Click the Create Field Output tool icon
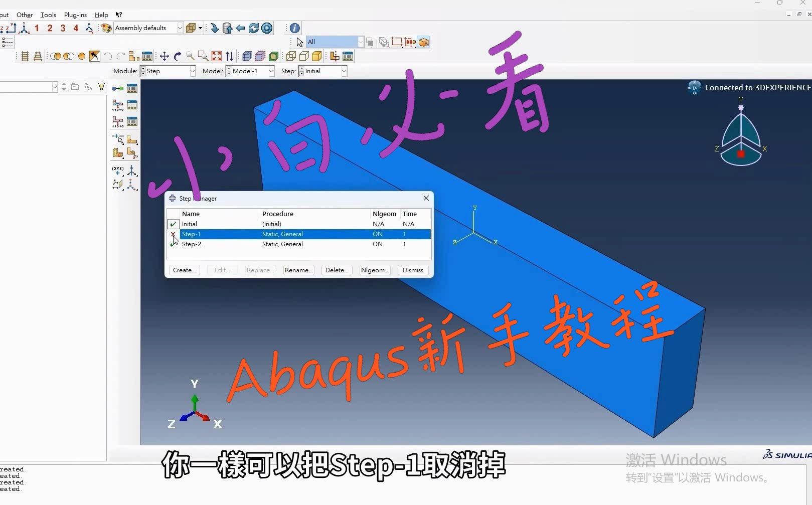The width and height of the screenshot is (812, 505). pos(118,105)
